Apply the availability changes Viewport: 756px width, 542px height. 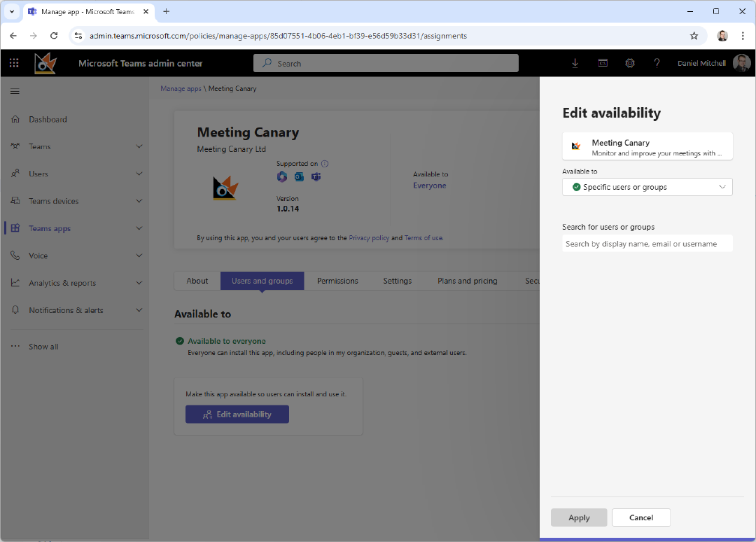tap(579, 517)
